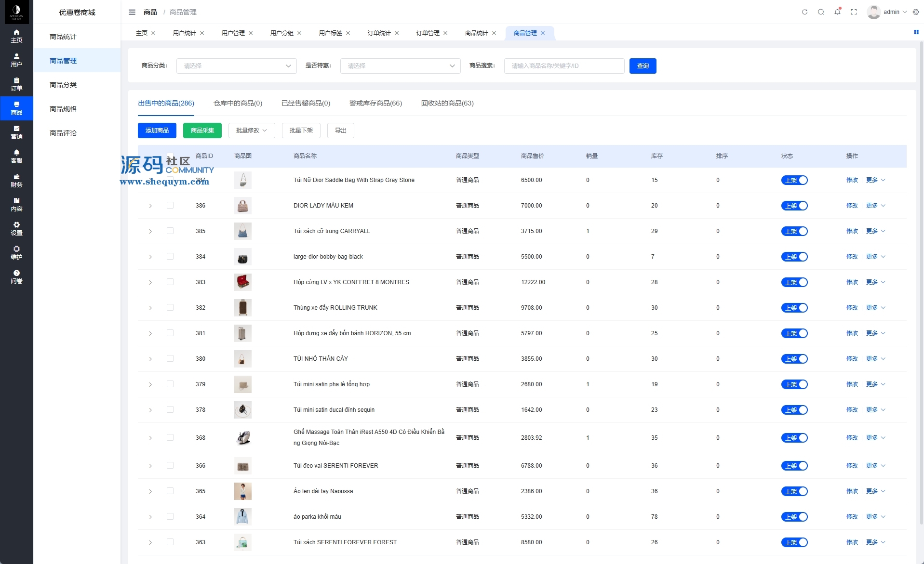Click 修改 link for product 380

[852, 359]
